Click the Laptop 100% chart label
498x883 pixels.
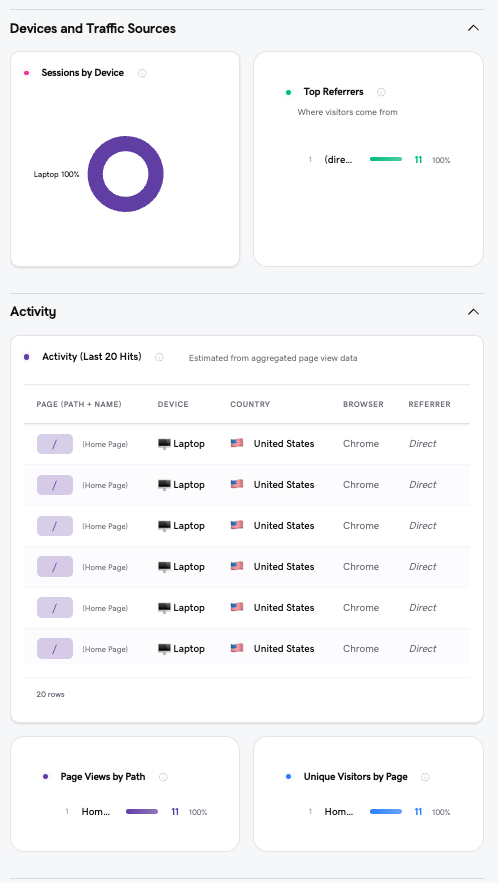point(56,175)
